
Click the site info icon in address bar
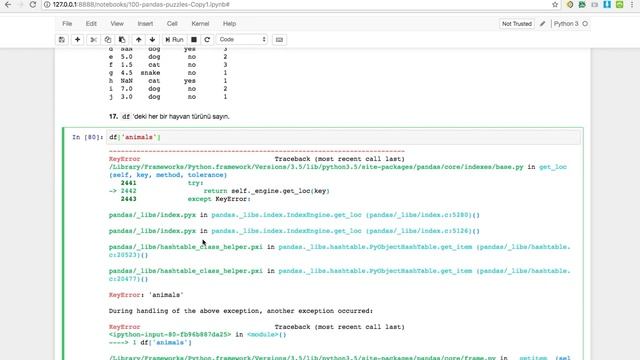(x=47, y=4)
